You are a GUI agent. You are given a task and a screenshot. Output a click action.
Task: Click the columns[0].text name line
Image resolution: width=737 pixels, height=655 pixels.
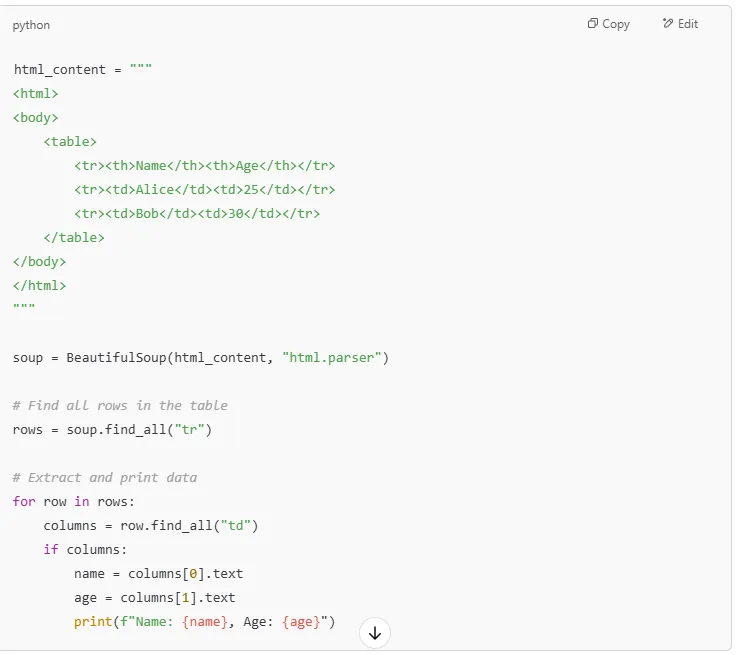158,573
